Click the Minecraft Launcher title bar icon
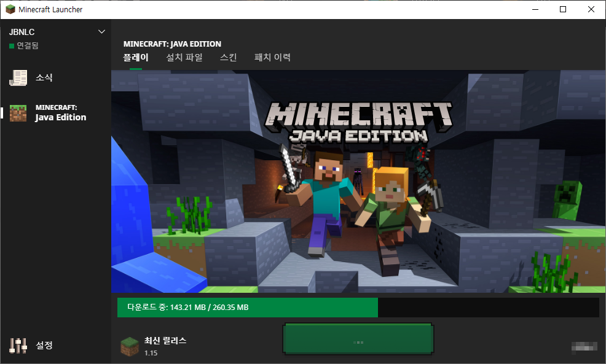Screen dimensions: 606x364 10,9
